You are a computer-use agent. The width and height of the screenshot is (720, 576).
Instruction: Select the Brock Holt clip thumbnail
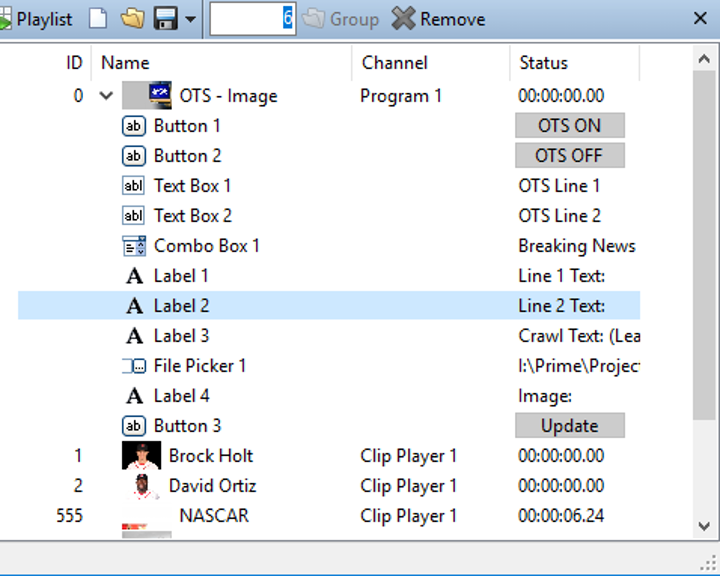click(x=141, y=456)
